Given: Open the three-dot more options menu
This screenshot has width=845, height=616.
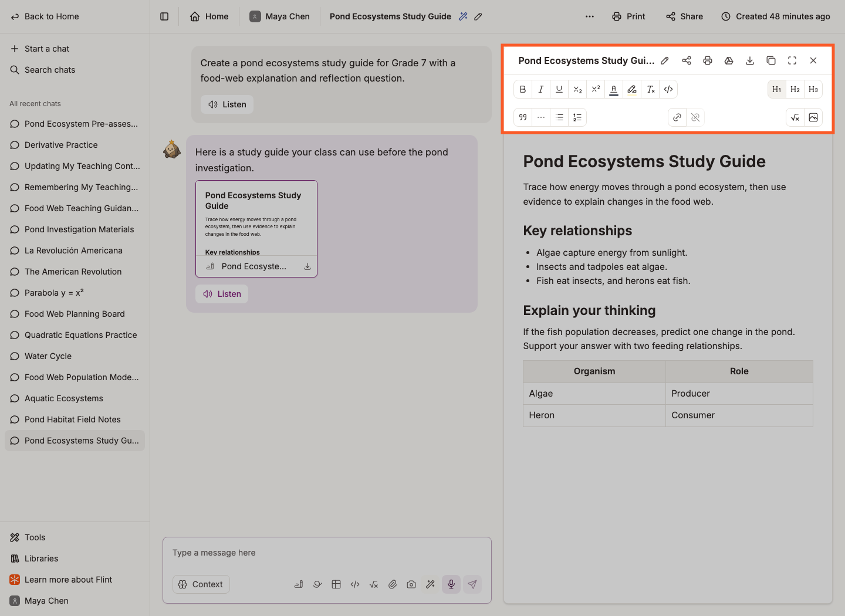Looking at the screenshot, I should click(x=590, y=16).
